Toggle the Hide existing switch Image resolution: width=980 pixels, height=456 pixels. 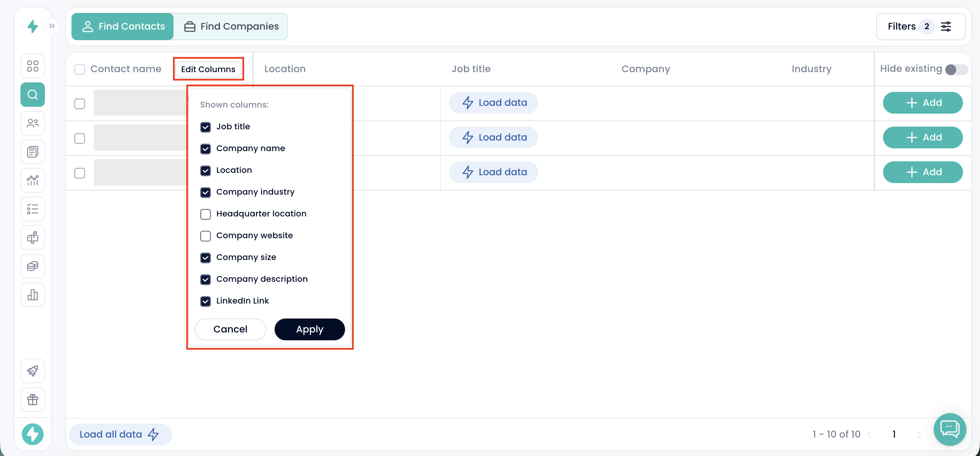[x=956, y=70]
